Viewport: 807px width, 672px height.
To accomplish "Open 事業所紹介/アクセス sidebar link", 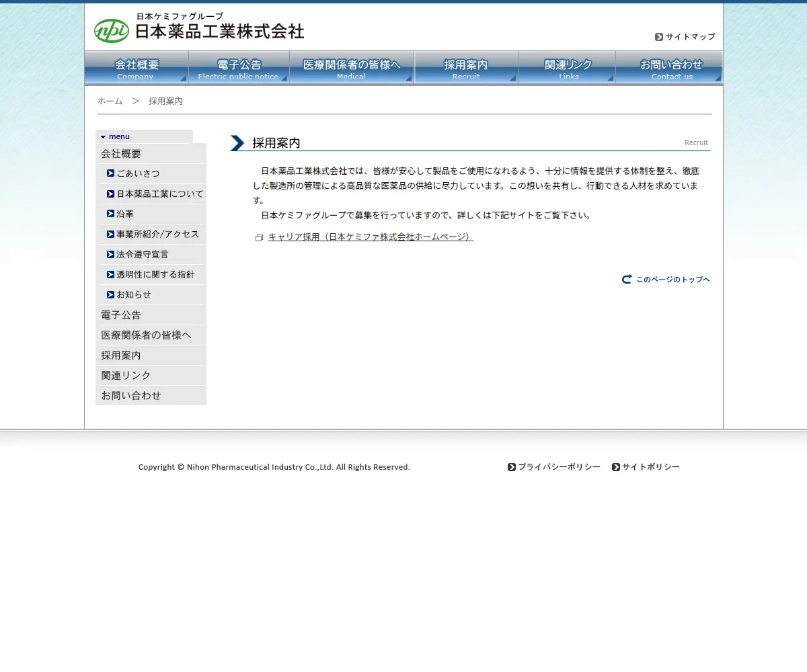I will pos(158,234).
